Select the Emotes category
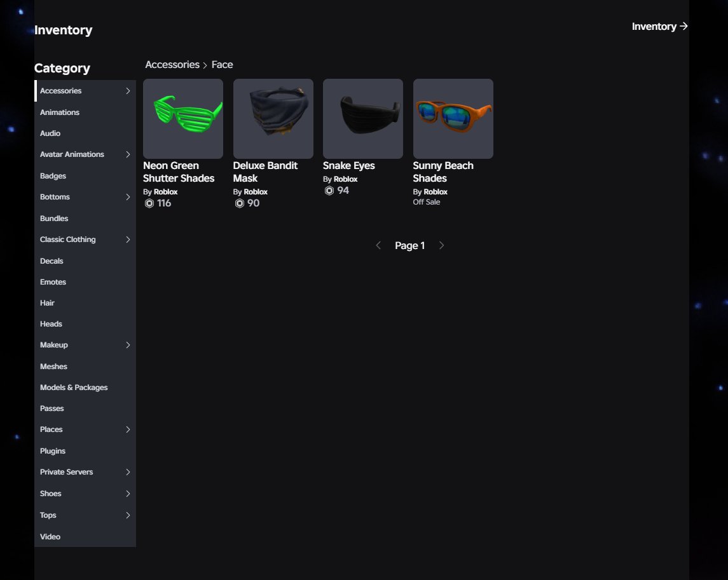Image resolution: width=728 pixels, height=580 pixels. pos(85,282)
